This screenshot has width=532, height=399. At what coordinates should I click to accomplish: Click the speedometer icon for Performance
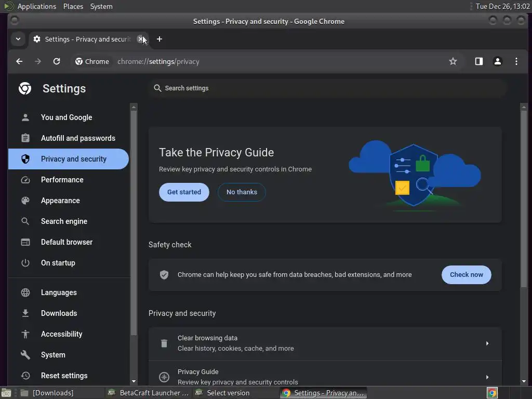click(25, 180)
